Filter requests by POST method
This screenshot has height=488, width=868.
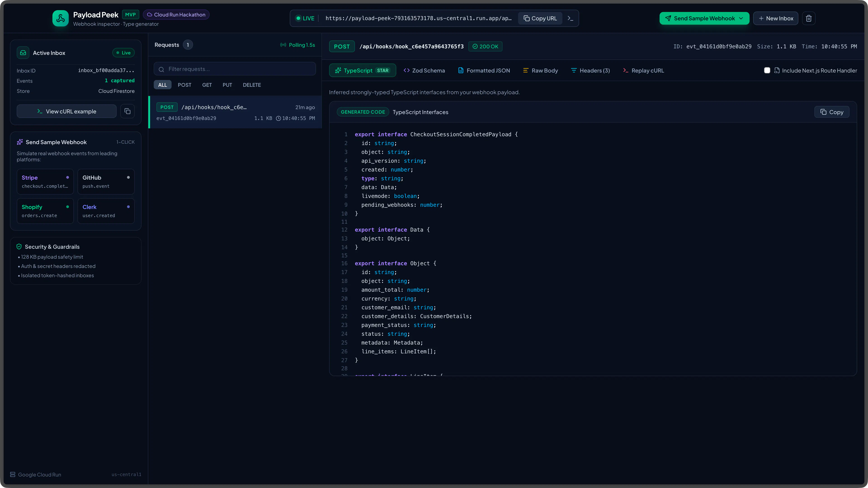184,85
